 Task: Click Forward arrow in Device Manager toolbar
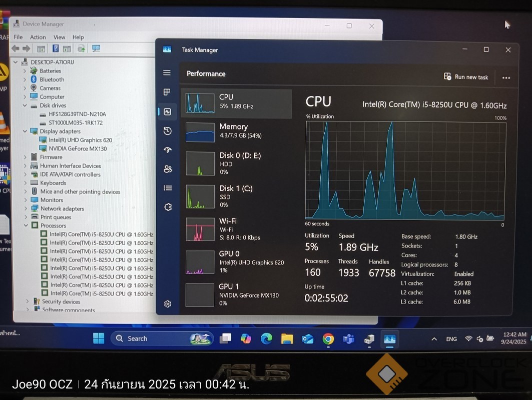[27, 48]
